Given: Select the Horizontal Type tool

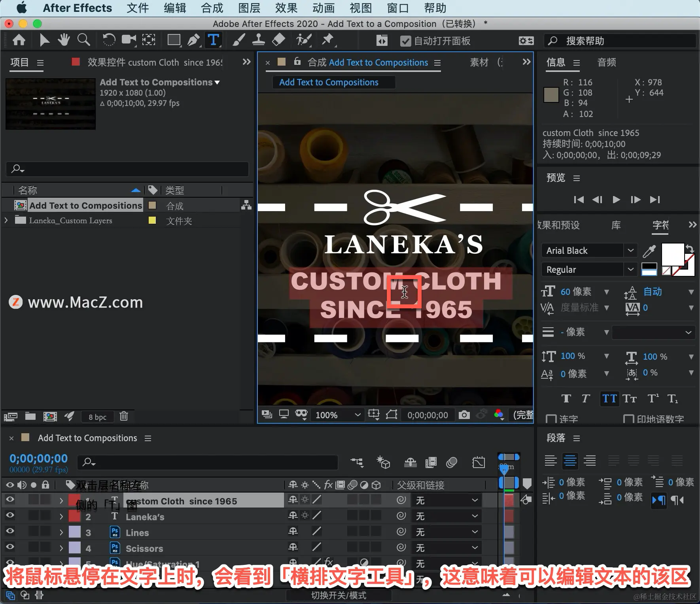Looking at the screenshot, I should click(213, 40).
